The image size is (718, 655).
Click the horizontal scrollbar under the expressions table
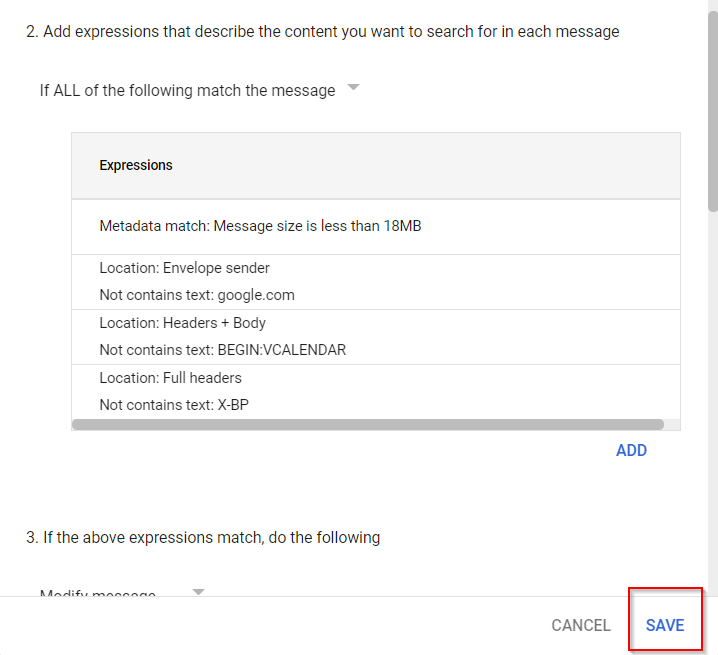tap(368, 424)
